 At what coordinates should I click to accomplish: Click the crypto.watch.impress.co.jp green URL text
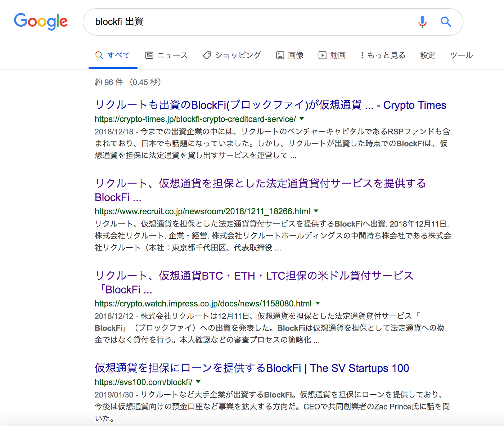point(203,303)
